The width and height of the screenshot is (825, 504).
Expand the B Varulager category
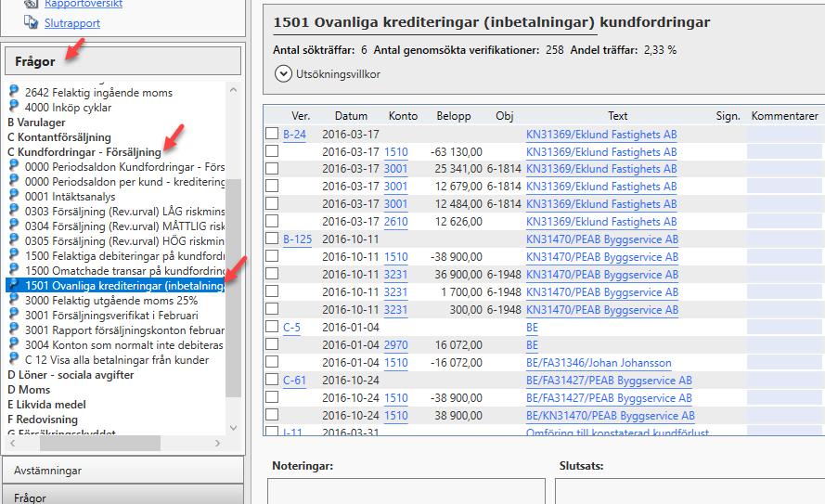pos(36,122)
